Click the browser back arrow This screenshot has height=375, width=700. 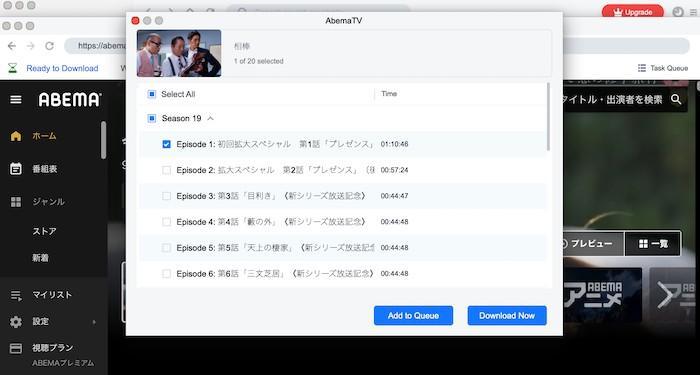[x=12, y=46]
